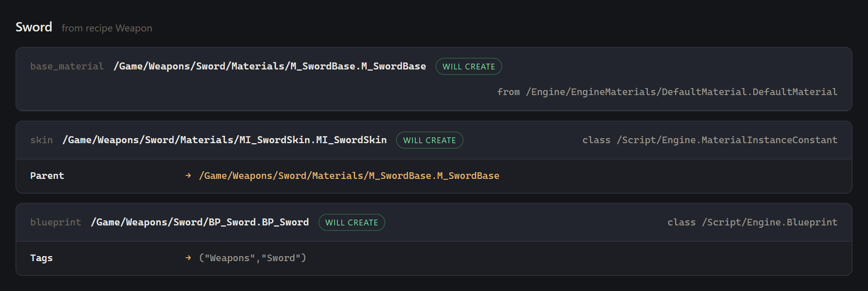Viewport: 868px width, 291px height.
Task: Select the Tags property name
Action: 41,258
